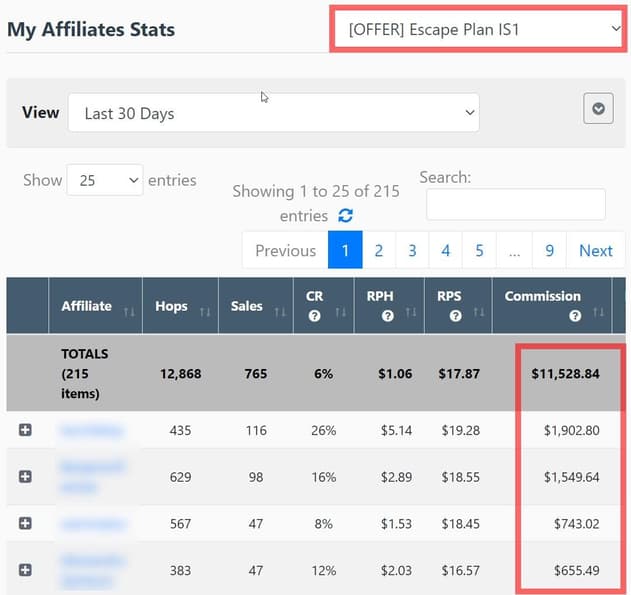Viewport: 631px width, 595px height.
Task: Click into the Search input field
Action: (x=515, y=204)
